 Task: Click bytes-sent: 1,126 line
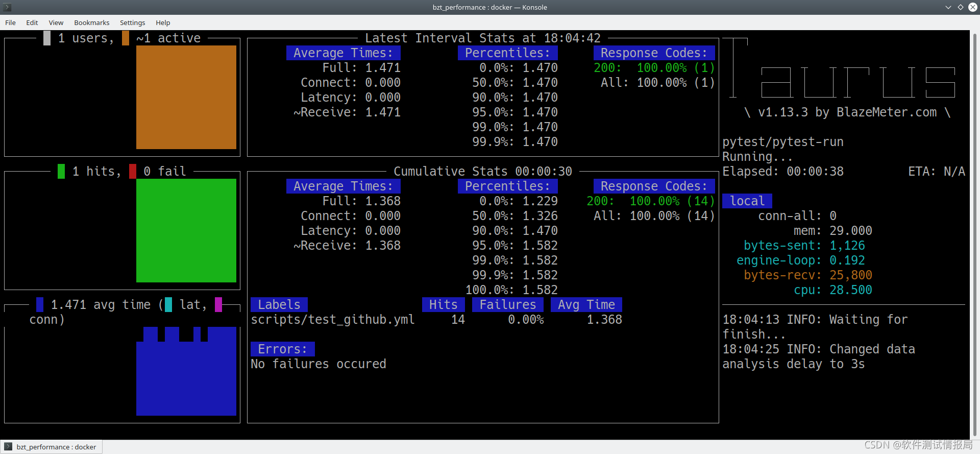pyautogui.click(x=804, y=246)
